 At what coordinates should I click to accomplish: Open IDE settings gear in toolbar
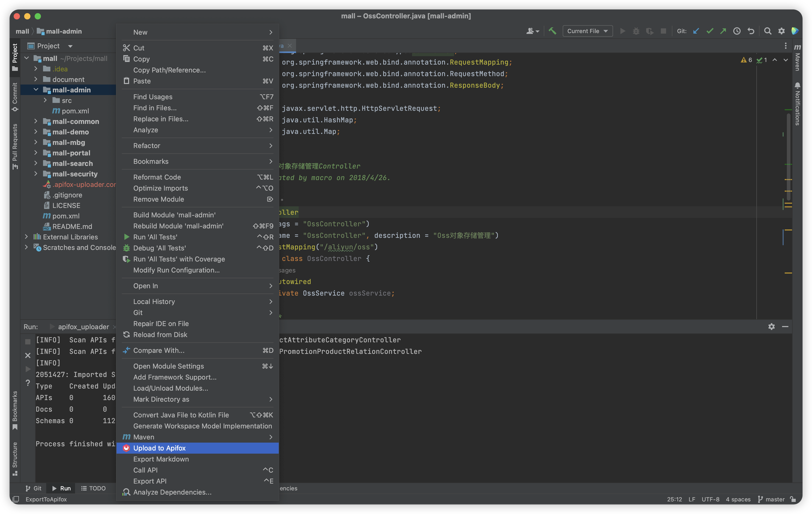point(781,31)
